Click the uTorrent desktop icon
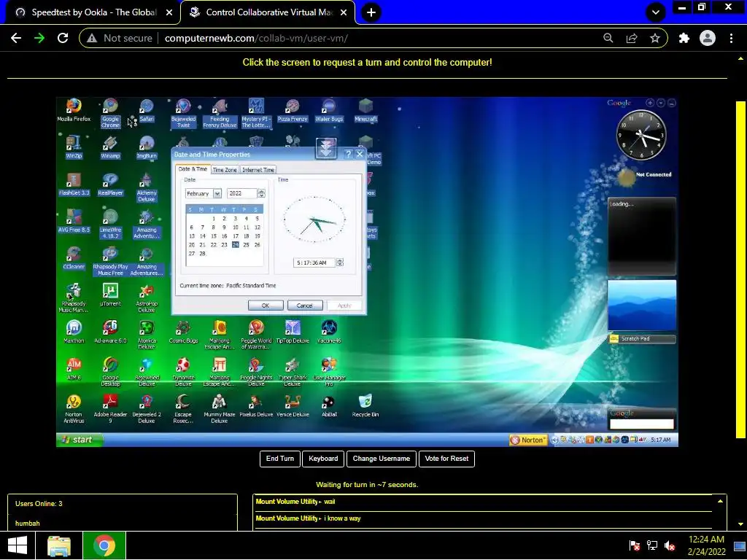This screenshot has width=747, height=560. 110,295
